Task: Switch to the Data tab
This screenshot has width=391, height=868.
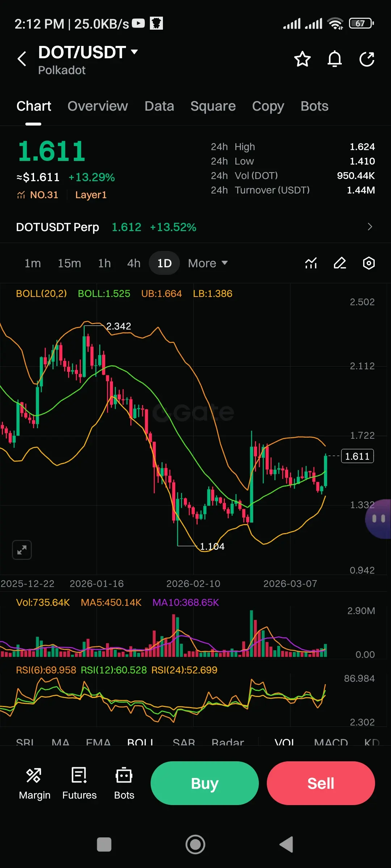Action: point(159,106)
